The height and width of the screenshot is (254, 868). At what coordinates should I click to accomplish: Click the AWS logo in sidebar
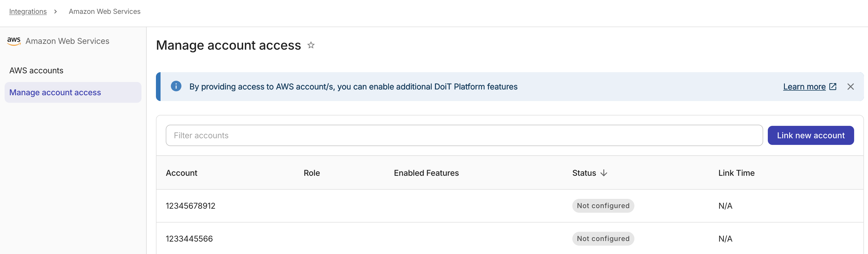tap(14, 41)
